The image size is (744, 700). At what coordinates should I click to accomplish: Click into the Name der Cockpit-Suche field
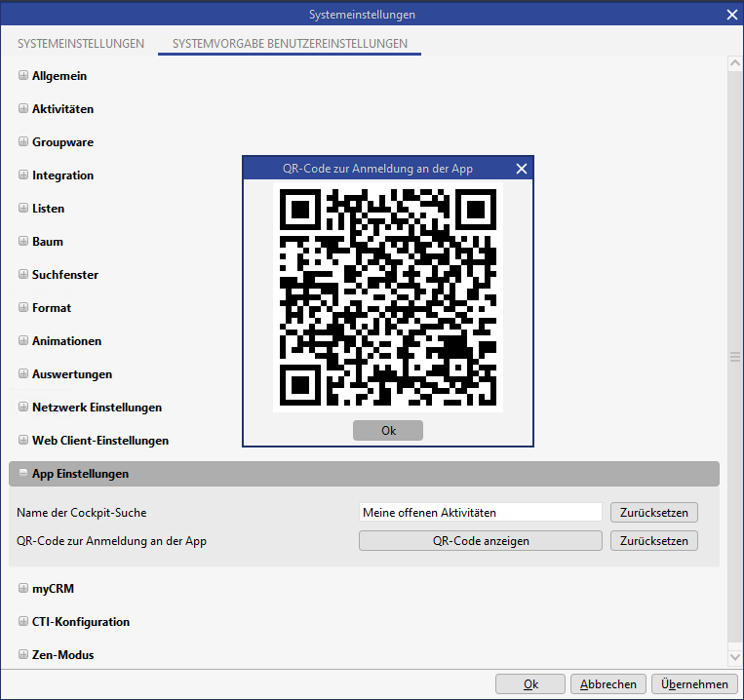(x=480, y=513)
